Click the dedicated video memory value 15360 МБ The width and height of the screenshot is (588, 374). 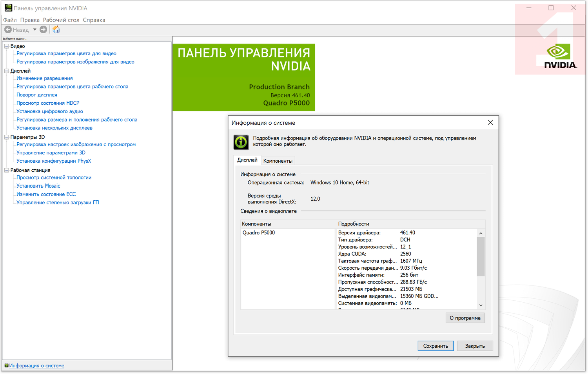click(x=419, y=296)
